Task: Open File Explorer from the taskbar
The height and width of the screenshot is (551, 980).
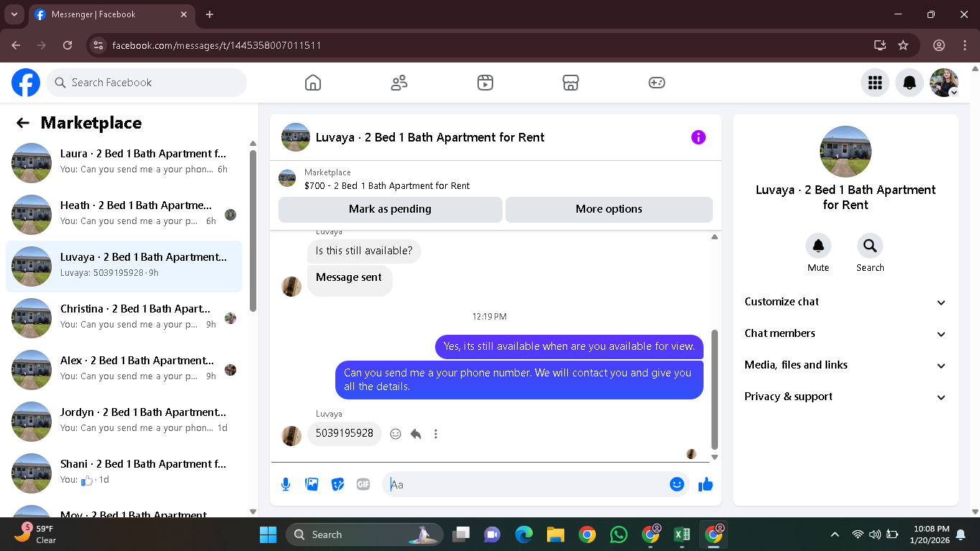Action: (555, 534)
